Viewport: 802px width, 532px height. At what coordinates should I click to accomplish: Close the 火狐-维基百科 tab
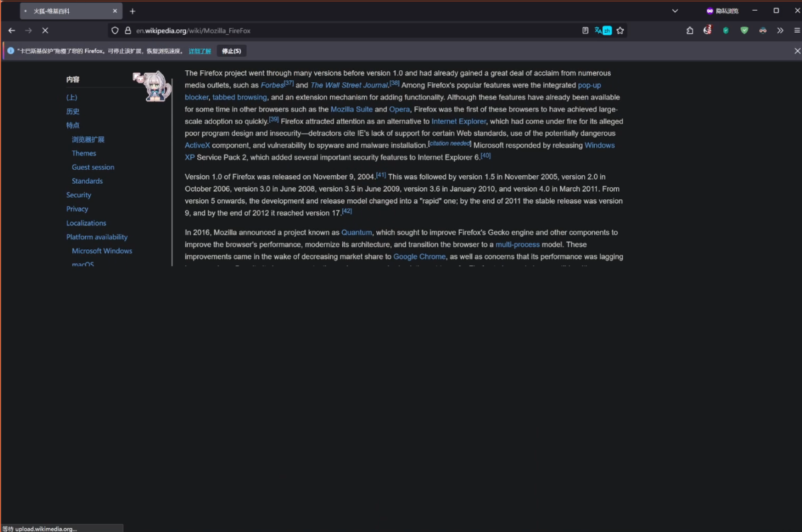coord(115,11)
